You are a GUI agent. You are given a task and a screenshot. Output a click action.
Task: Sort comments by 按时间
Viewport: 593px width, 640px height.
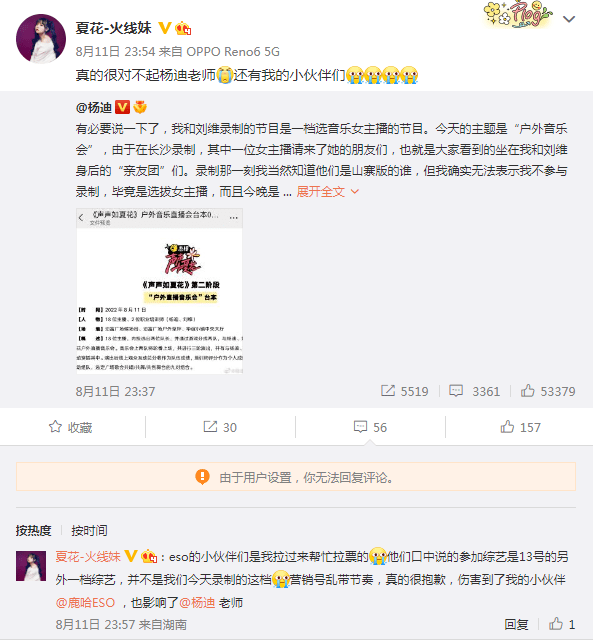[x=89, y=530]
